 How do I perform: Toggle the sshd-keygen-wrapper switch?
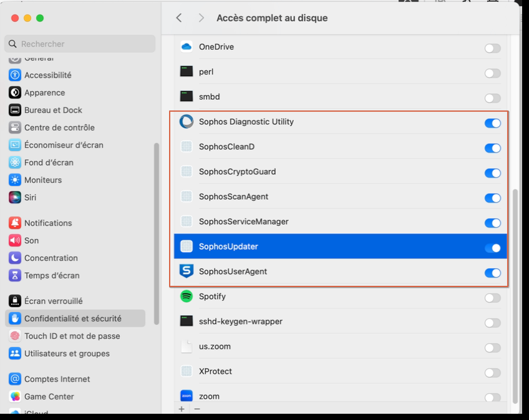(x=493, y=323)
